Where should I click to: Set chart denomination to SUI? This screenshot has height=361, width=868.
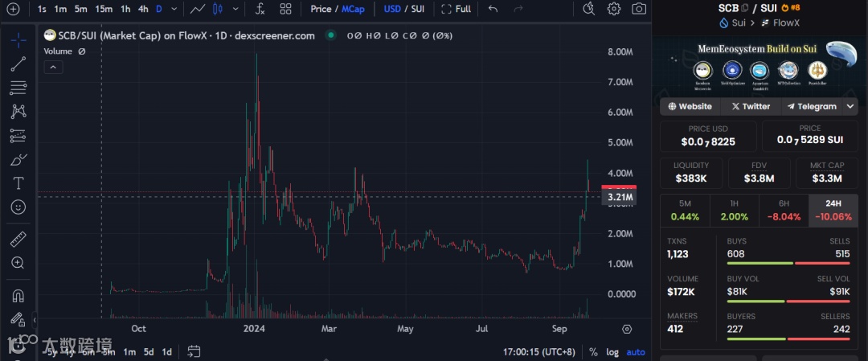pyautogui.click(x=417, y=9)
